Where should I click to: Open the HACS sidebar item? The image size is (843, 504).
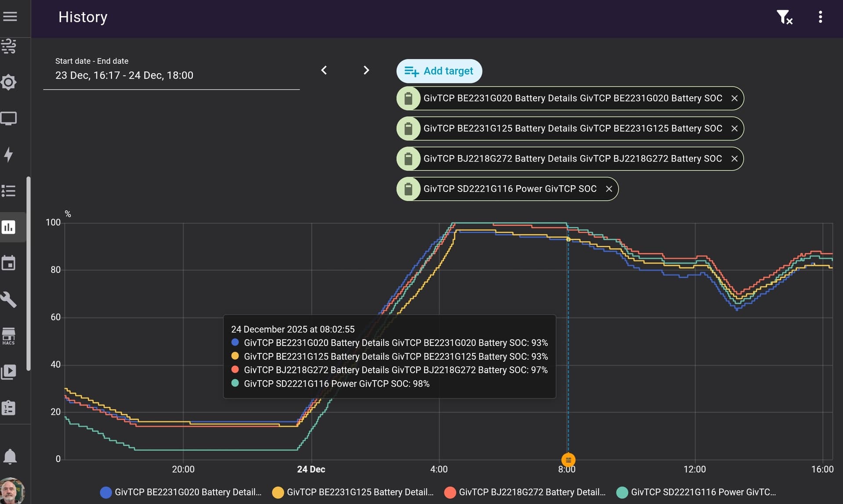click(x=9, y=336)
